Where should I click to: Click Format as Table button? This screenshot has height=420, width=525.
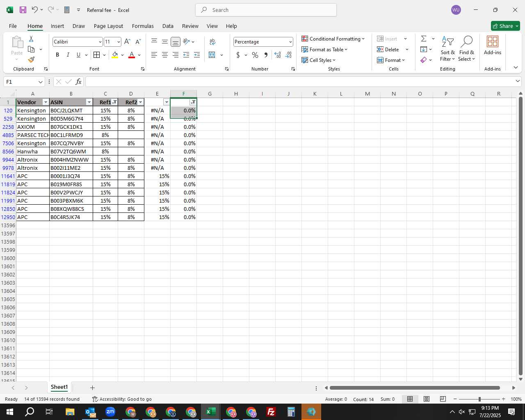[x=324, y=49]
